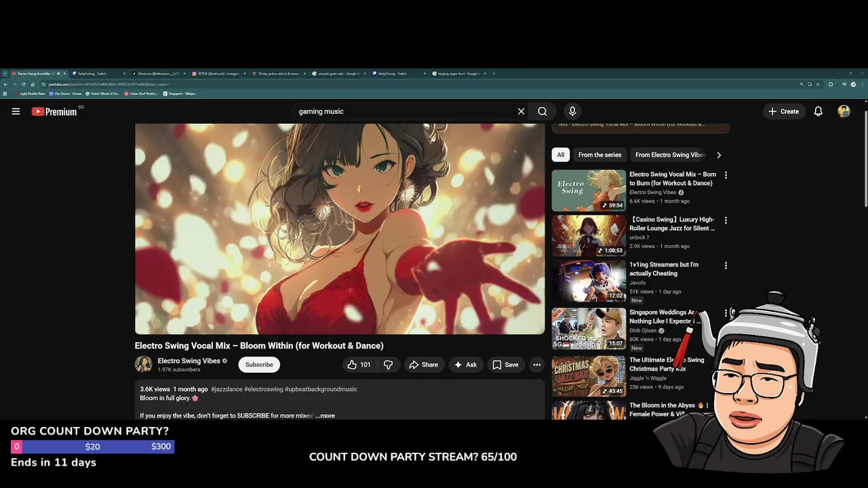The width and height of the screenshot is (868, 488).
Task: Open the Electro Swing Vibes channel avatar
Action: click(143, 365)
